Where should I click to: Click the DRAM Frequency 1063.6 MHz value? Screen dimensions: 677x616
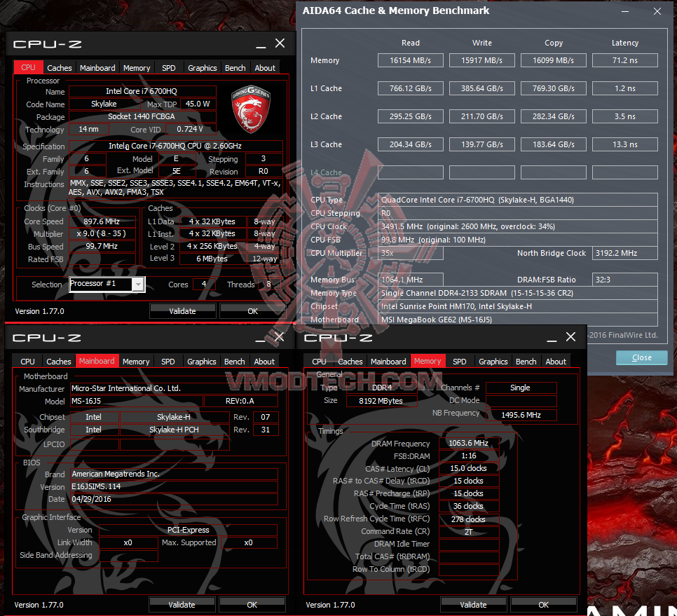(468, 444)
